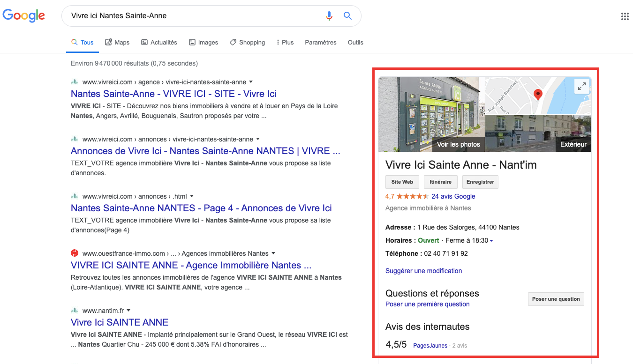Viewport: 633px width, 364px height.
Task: Open the PagesJaunes reviews link
Action: 430,346
